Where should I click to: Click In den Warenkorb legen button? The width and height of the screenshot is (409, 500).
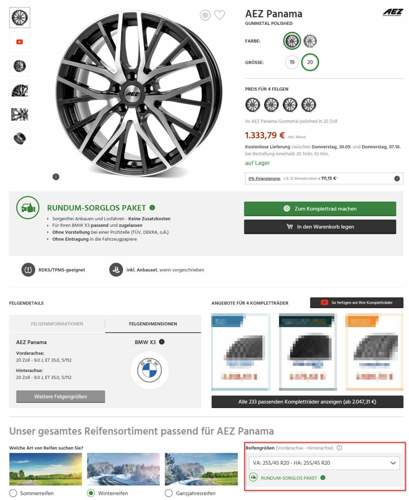pyautogui.click(x=320, y=227)
